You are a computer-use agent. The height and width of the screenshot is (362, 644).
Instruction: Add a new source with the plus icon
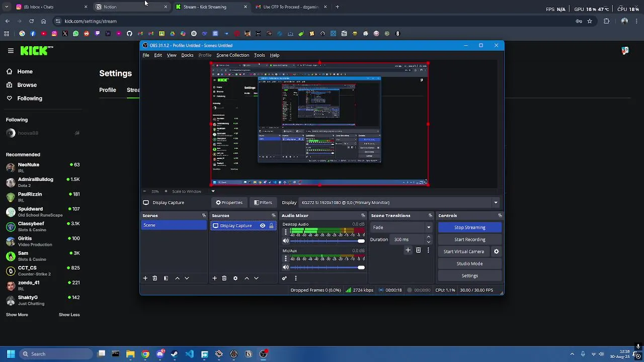point(214,278)
